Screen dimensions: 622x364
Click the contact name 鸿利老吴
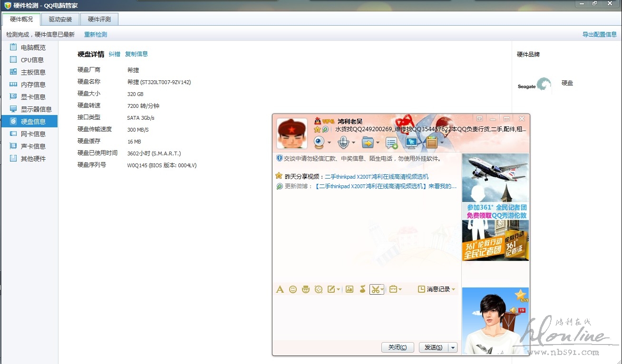350,122
